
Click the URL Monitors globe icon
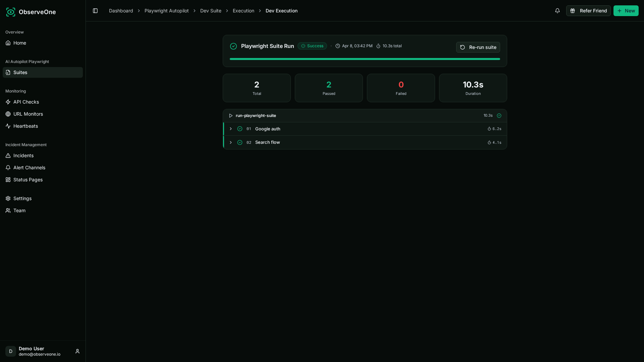coord(8,114)
